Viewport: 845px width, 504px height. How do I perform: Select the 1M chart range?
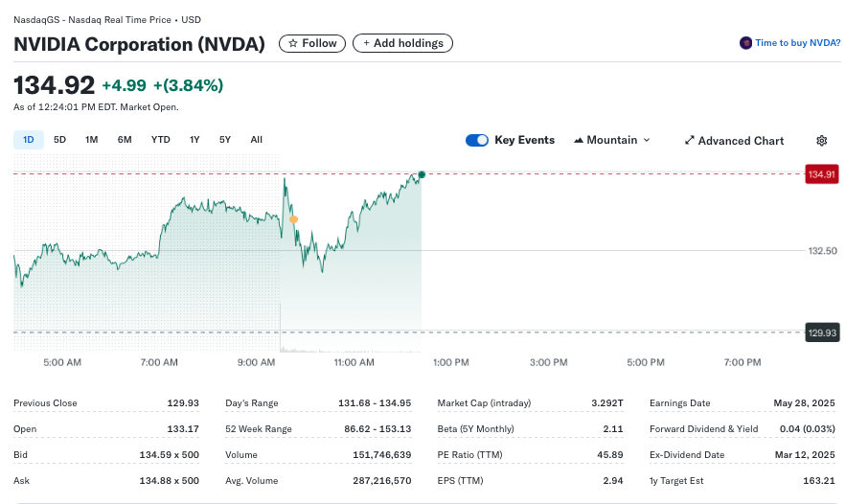[x=91, y=140]
